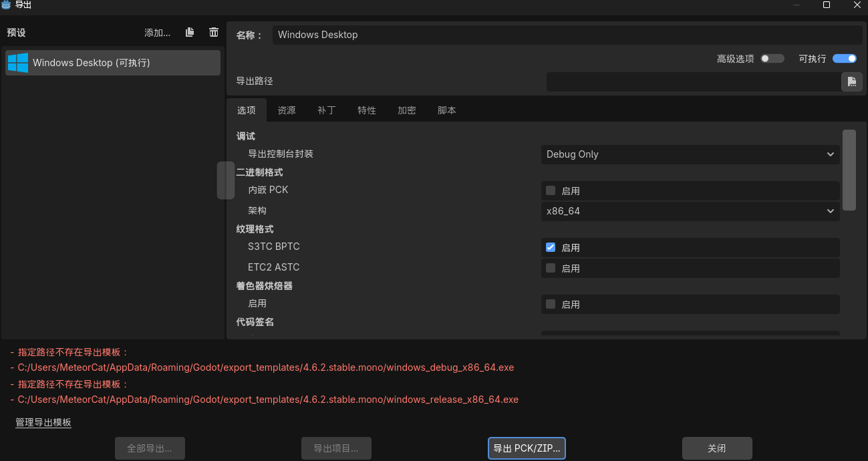Image resolution: width=868 pixels, height=461 pixels.
Task: Delete the selected preset with trash icon
Action: tap(214, 32)
